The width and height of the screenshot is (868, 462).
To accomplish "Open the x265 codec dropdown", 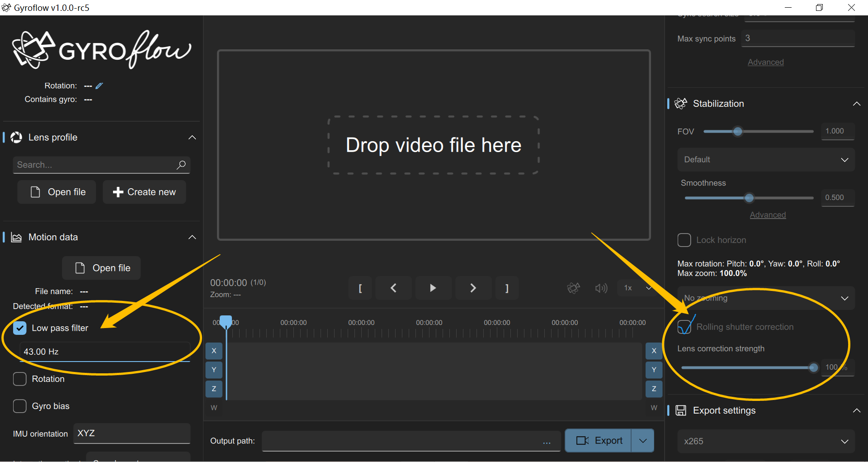I will 766,441.
